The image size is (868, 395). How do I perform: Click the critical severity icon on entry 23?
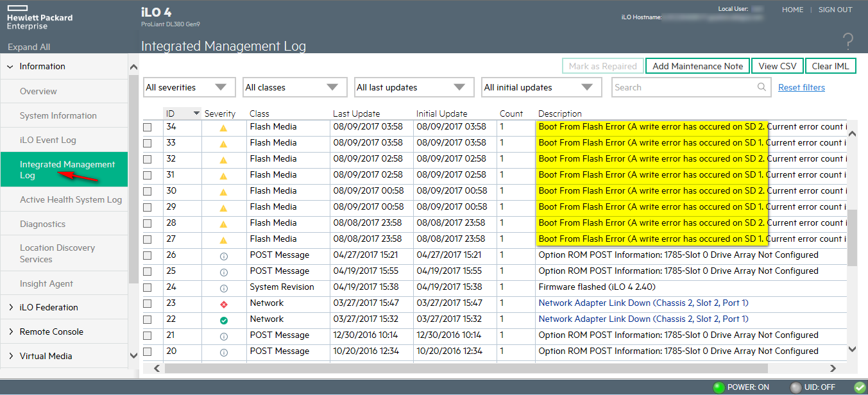(223, 303)
